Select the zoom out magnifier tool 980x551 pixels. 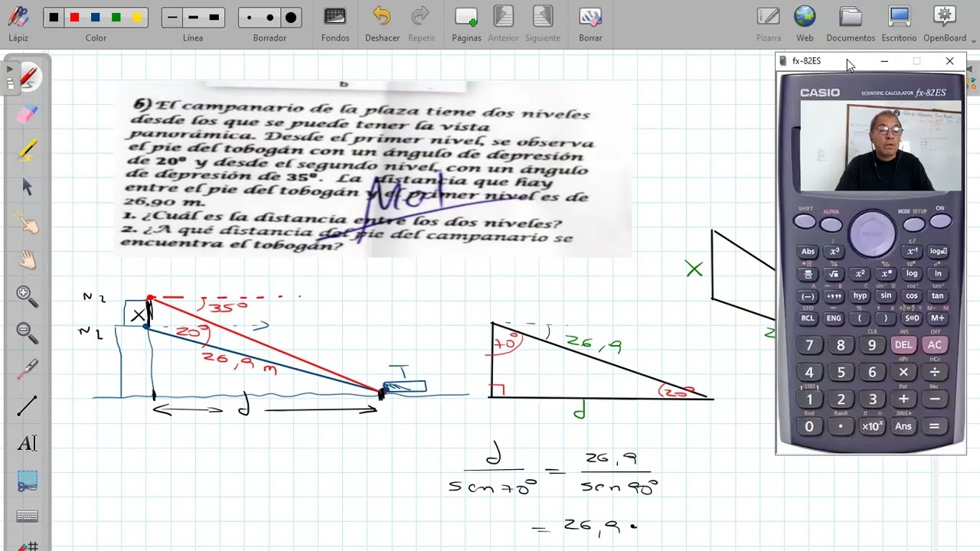(x=28, y=332)
